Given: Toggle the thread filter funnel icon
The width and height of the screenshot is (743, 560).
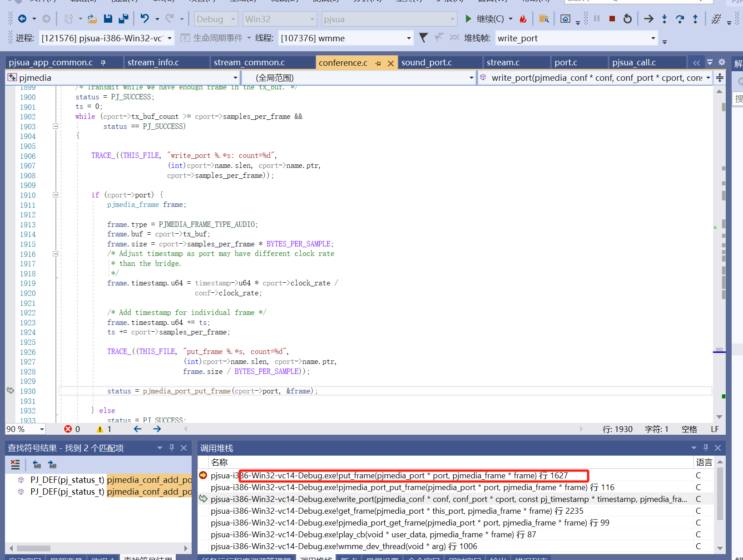Looking at the screenshot, I should [423, 38].
